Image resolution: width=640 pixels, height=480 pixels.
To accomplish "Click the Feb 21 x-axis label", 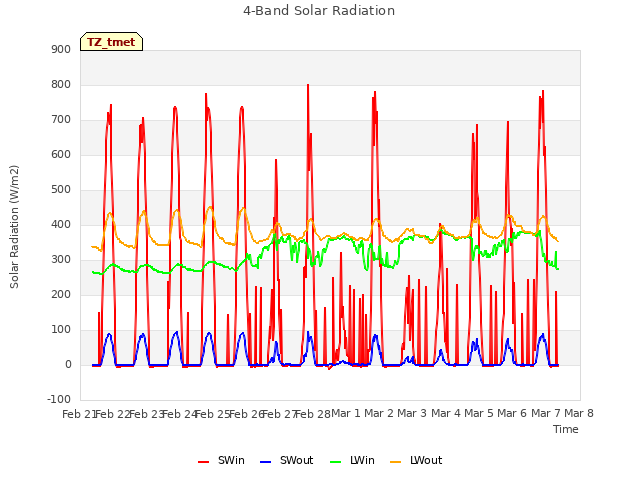I will click(x=79, y=414).
